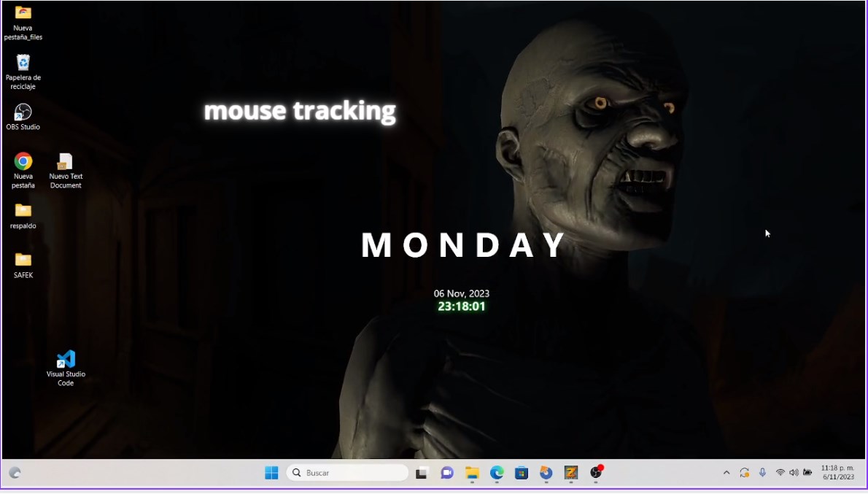The width and height of the screenshot is (868, 494).
Task: Select the respaldo folder on desktop
Action: (x=23, y=216)
